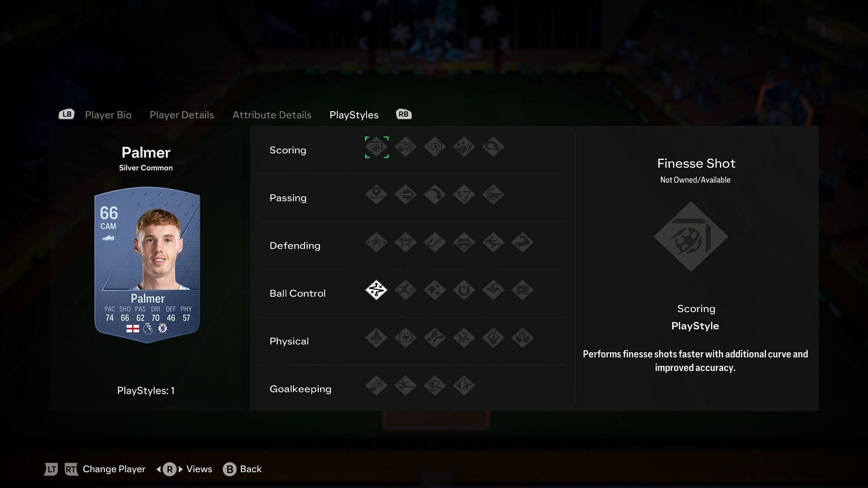This screenshot has width=868, height=488.
Task: Expand the Passing playstyle category
Action: tap(288, 197)
